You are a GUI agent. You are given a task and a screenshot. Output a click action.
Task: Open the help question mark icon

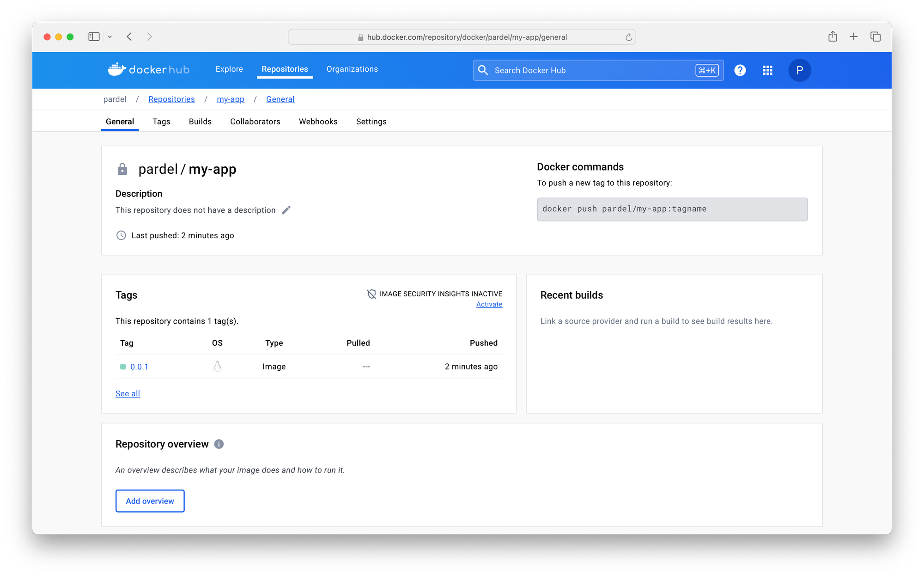point(740,70)
